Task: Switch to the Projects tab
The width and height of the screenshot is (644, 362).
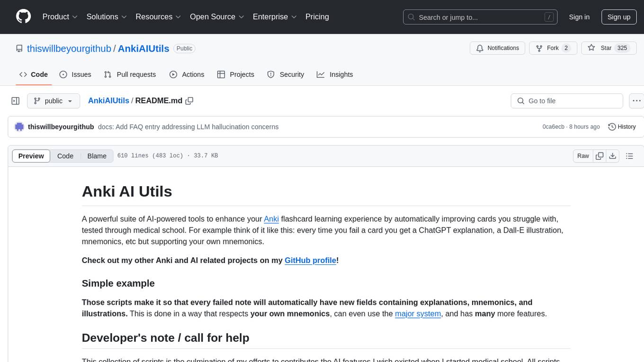Action: (x=236, y=74)
